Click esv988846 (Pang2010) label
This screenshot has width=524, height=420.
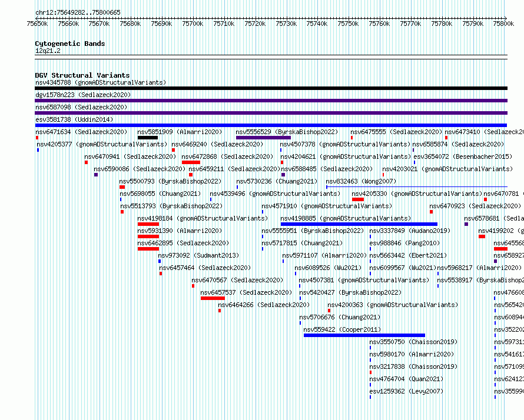(x=404, y=243)
